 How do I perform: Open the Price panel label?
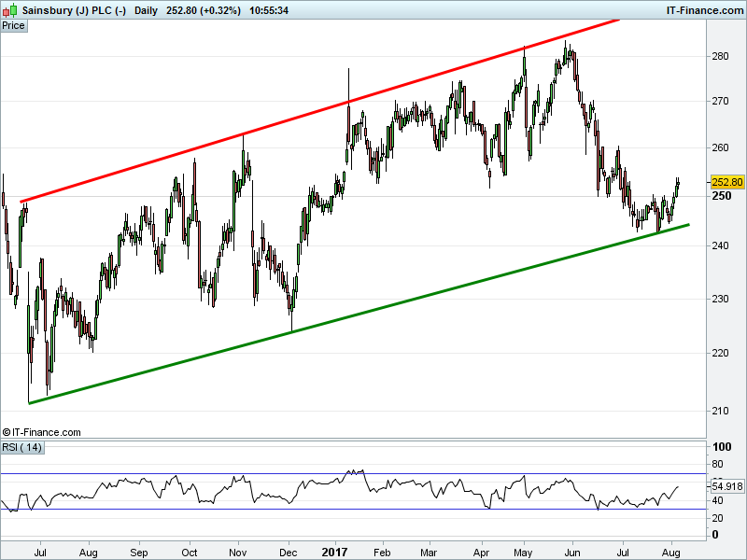13,26
